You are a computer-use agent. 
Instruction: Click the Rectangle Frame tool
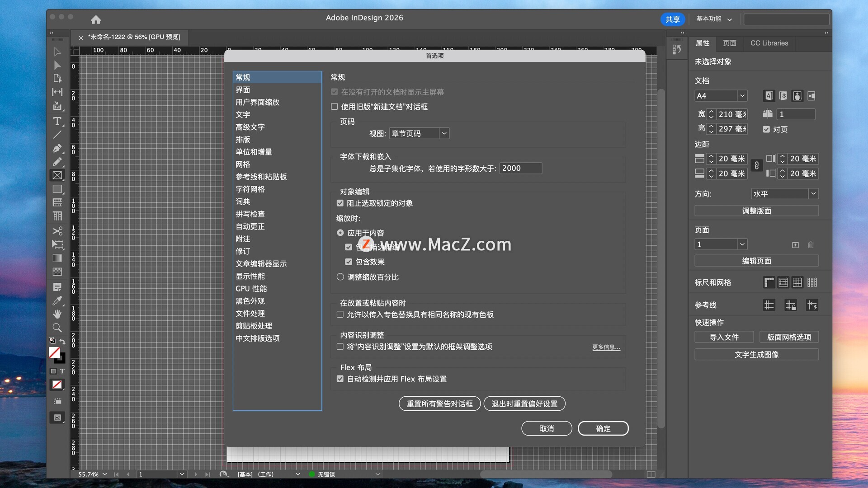[57, 175]
